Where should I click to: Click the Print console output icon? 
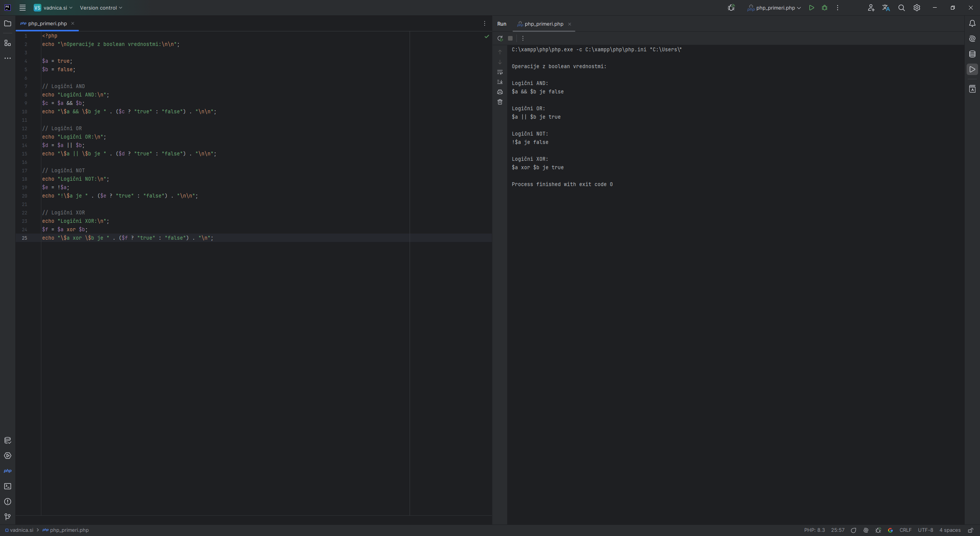[x=500, y=92]
